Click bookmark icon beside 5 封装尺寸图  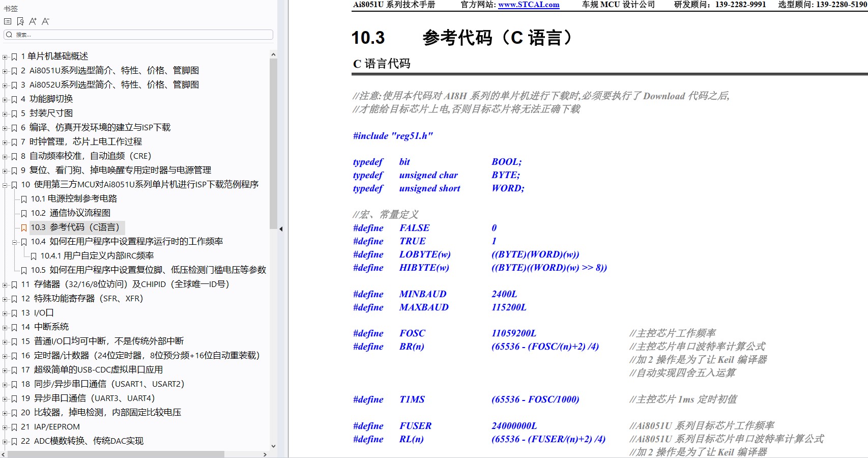14,113
